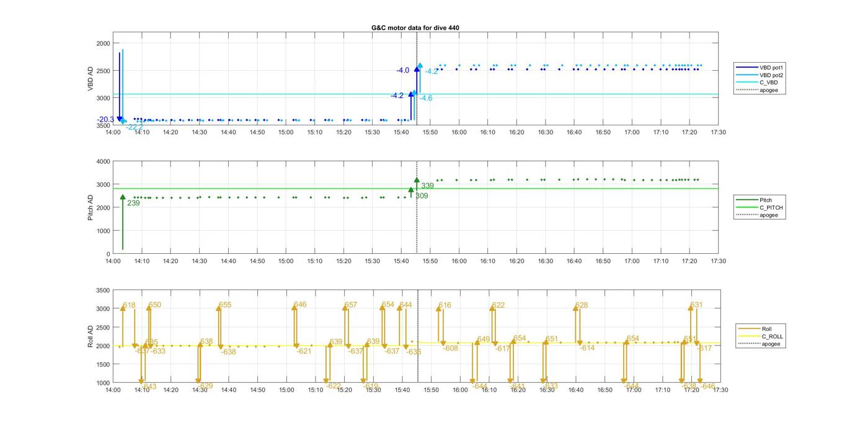The width and height of the screenshot is (868, 430).
Task: Click the 'Pitch AD' y-axis label
Action: pyautogui.click(x=91, y=207)
